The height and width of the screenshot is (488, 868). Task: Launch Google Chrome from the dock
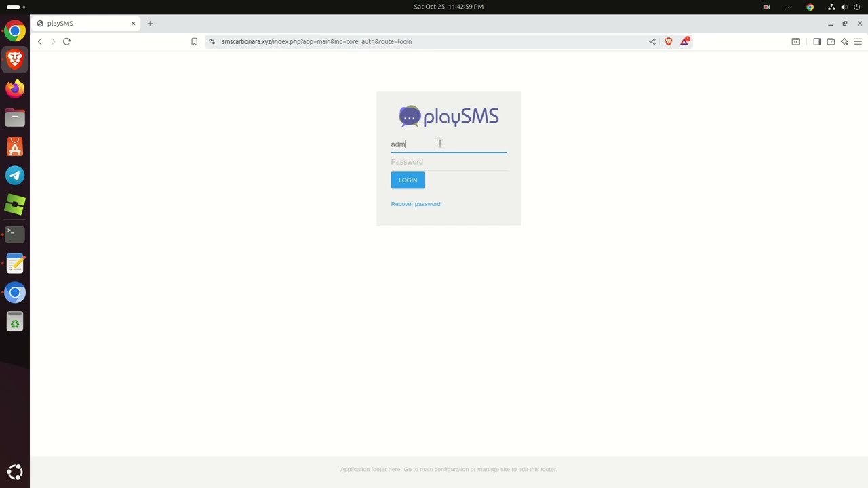[x=15, y=30]
